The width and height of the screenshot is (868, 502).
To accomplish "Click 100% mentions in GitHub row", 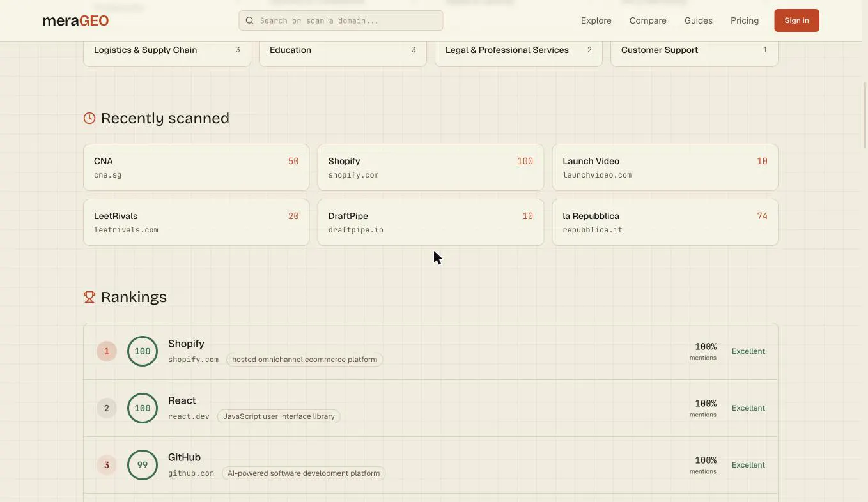I will click(703, 465).
